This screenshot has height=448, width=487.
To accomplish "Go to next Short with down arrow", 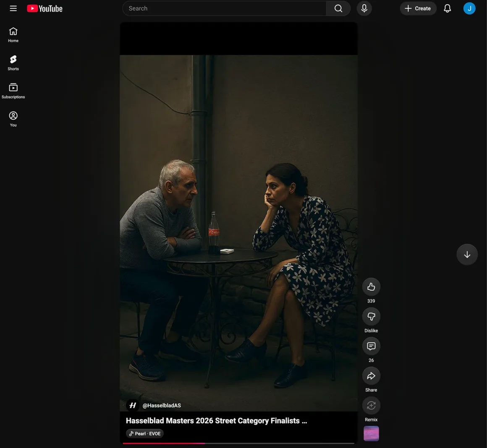I will point(467,254).
